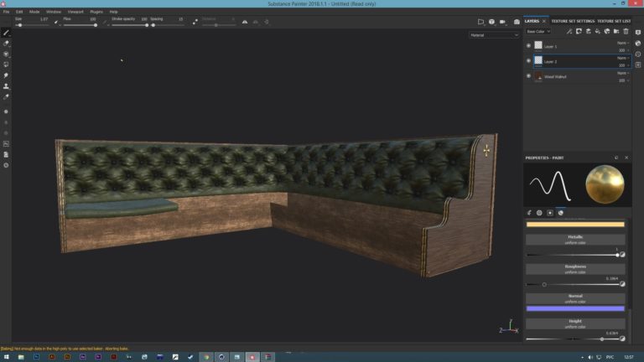Switch to Texture Set Settings tab
The width and height of the screenshot is (644, 362).
tap(573, 21)
